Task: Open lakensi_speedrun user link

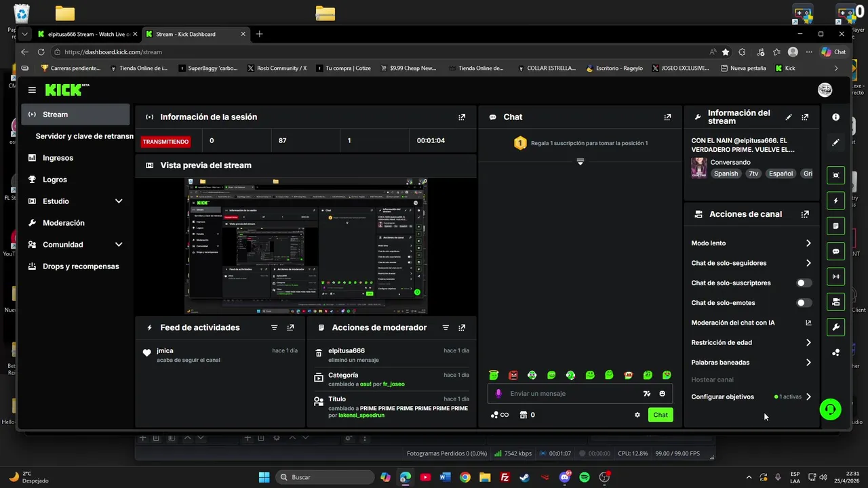Action: (361, 415)
